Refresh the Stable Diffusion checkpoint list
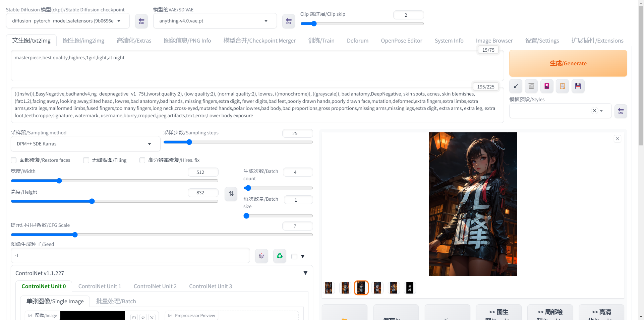This screenshot has width=644, height=320. click(x=141, y=21)
